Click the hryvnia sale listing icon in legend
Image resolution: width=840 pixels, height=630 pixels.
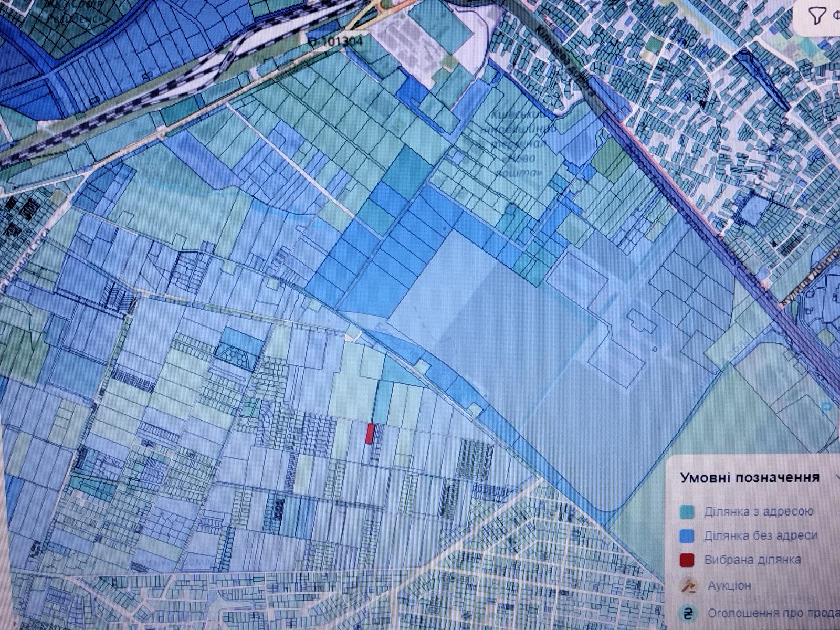[x=687, y=613]
